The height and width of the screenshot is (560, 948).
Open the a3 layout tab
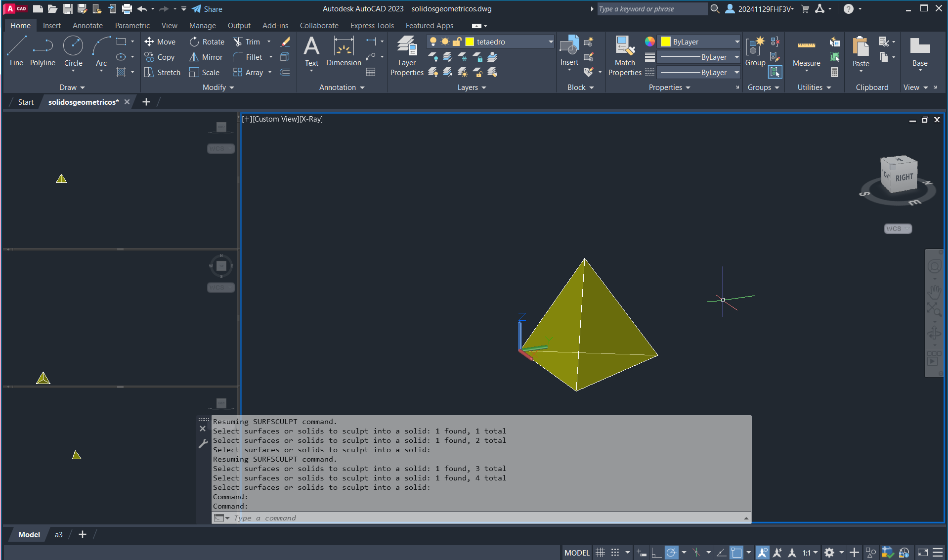pyautogui.click(x=59, y=534)
